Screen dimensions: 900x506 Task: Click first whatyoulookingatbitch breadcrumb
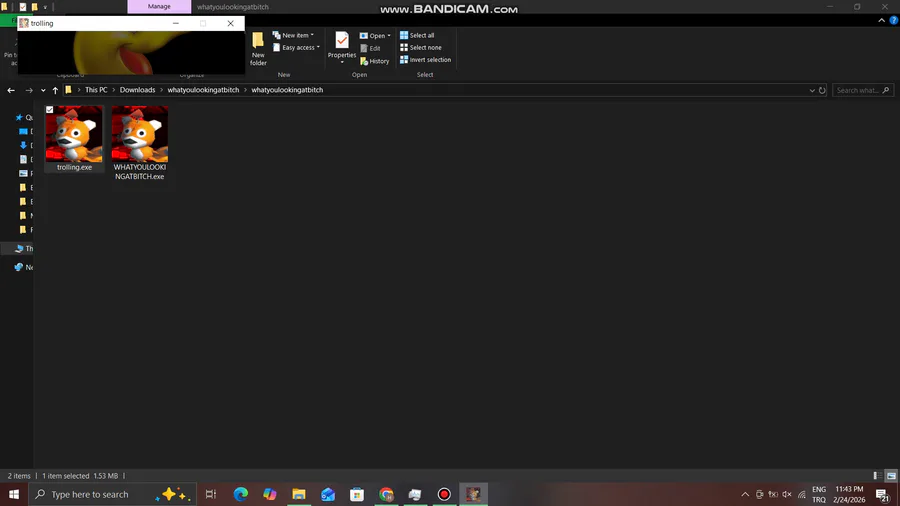coord(203,90)
